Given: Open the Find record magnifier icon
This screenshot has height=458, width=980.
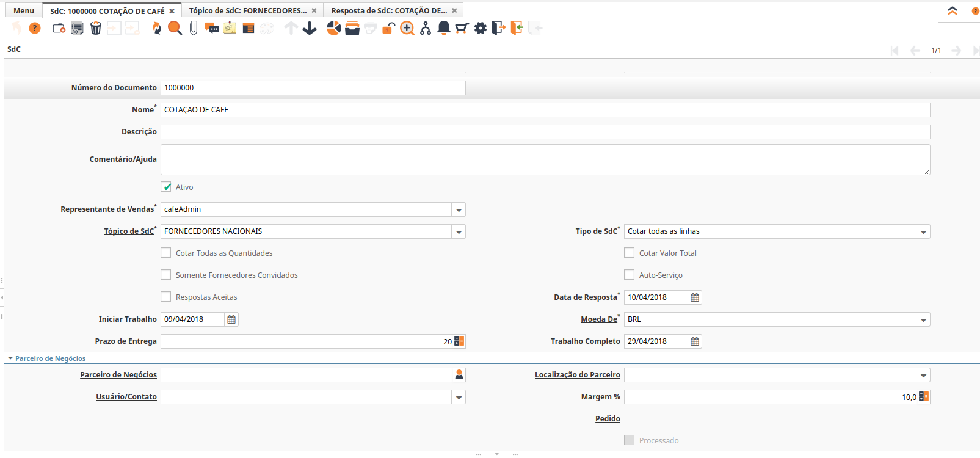Looking at the screenshot, I should coord(175,28).
